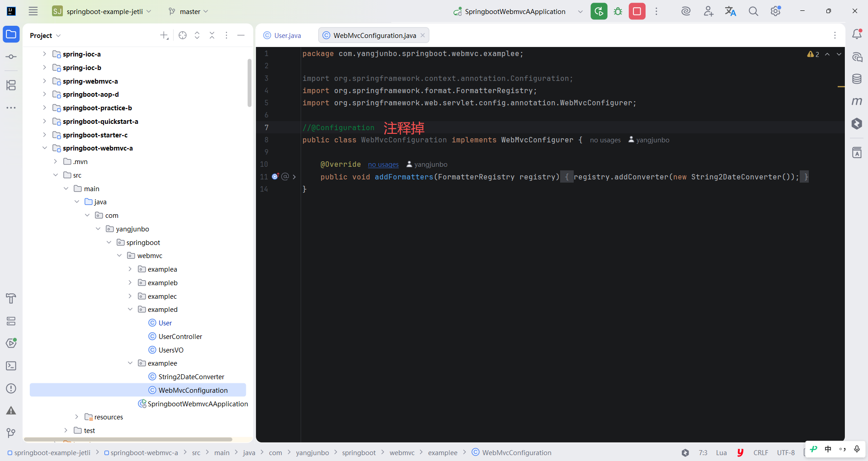This screenshot has height=461, width=868.
Task: Expand the springboot-aop-d module
Action: 44,94
